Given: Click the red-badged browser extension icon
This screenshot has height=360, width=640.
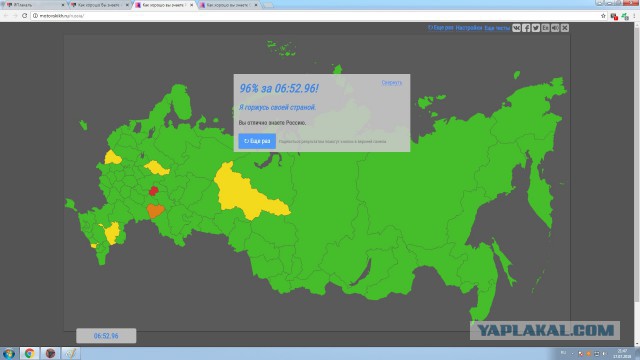Looking at the screenshot, I should click(x=614, y=16).
